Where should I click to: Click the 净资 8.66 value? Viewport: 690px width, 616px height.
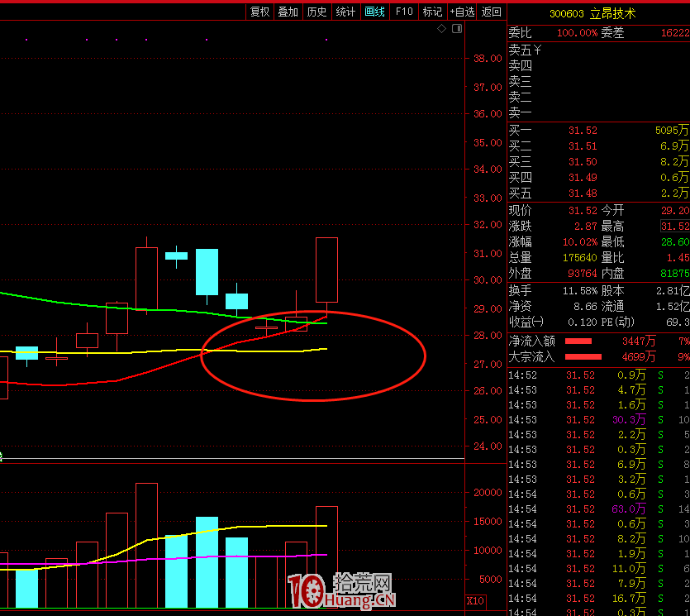pos(586,307)
